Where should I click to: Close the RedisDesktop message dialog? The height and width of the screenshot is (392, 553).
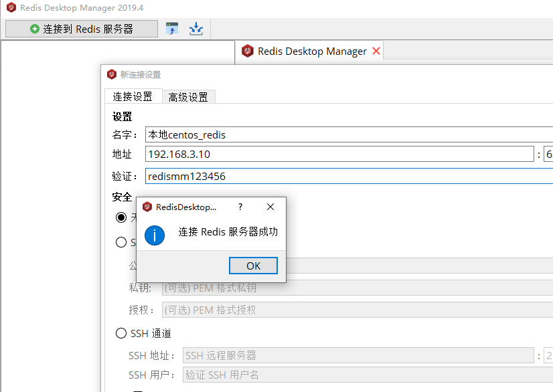pos(270,207)
